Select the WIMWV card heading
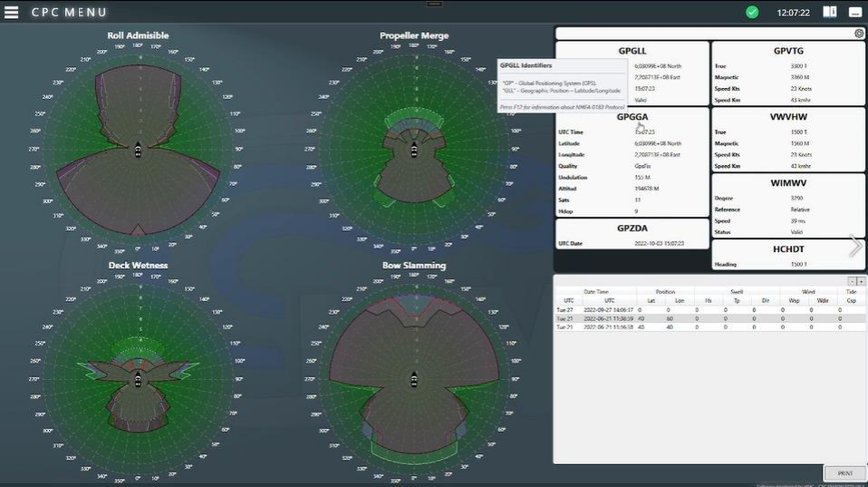Viewport: 868px width, 487px height. (x=788, y=183)
